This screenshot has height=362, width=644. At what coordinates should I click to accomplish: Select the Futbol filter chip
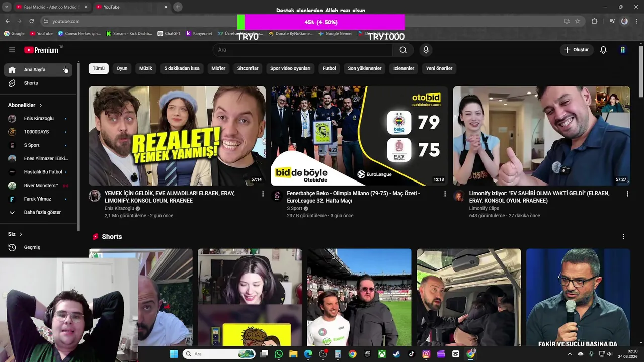(x=329, y=68)
